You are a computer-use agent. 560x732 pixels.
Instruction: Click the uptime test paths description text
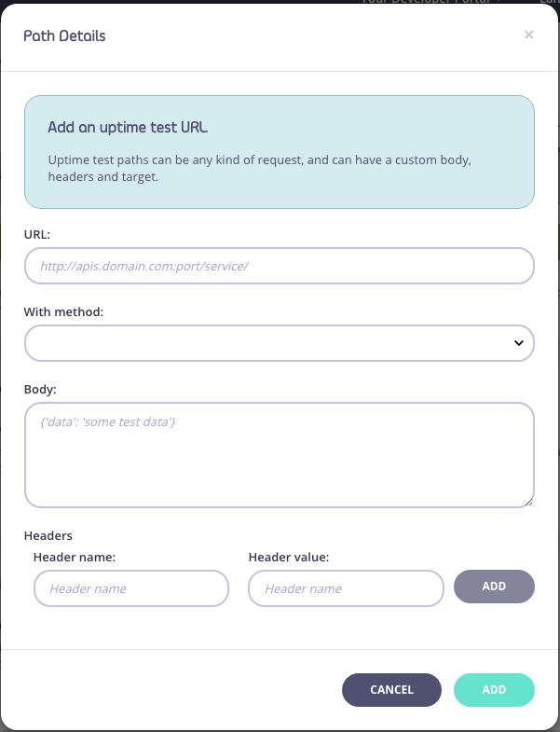click(259, 168)
